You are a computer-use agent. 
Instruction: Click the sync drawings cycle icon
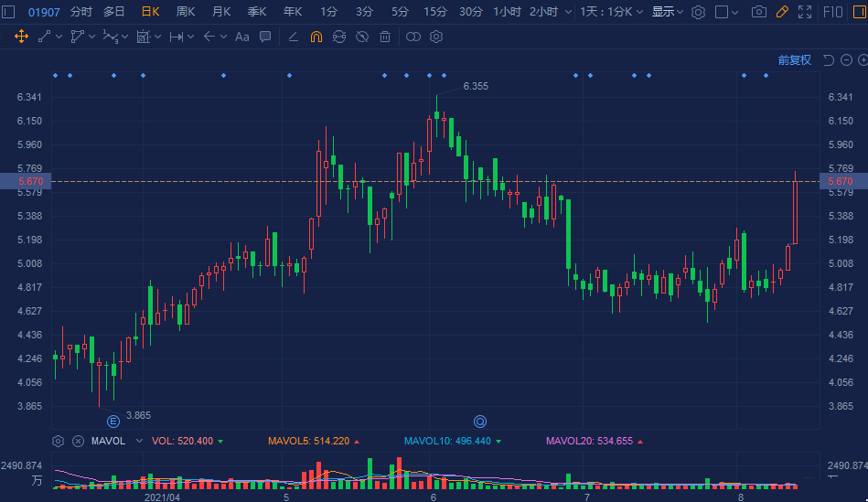[x=339, y=37]
